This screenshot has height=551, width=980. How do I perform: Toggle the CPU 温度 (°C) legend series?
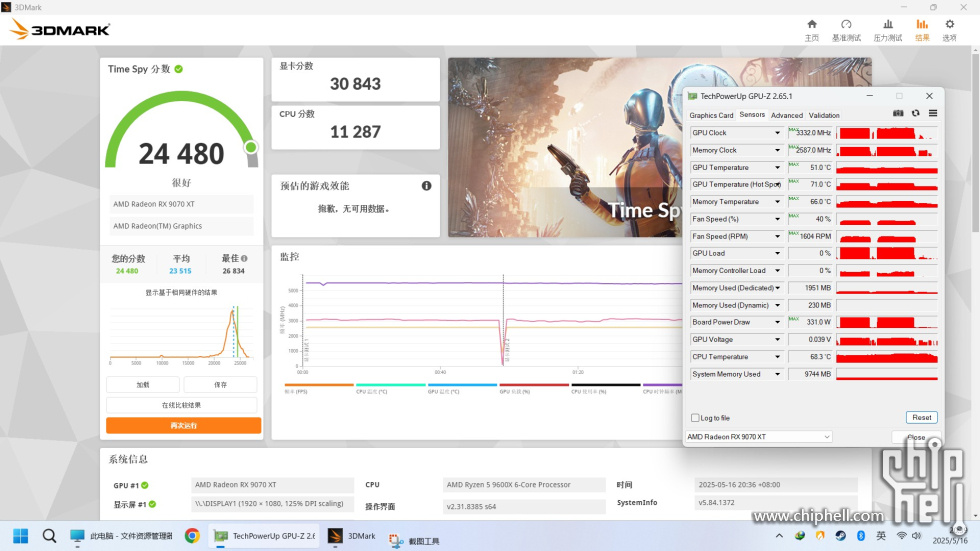pyautogui.click(x=391, y=388)
